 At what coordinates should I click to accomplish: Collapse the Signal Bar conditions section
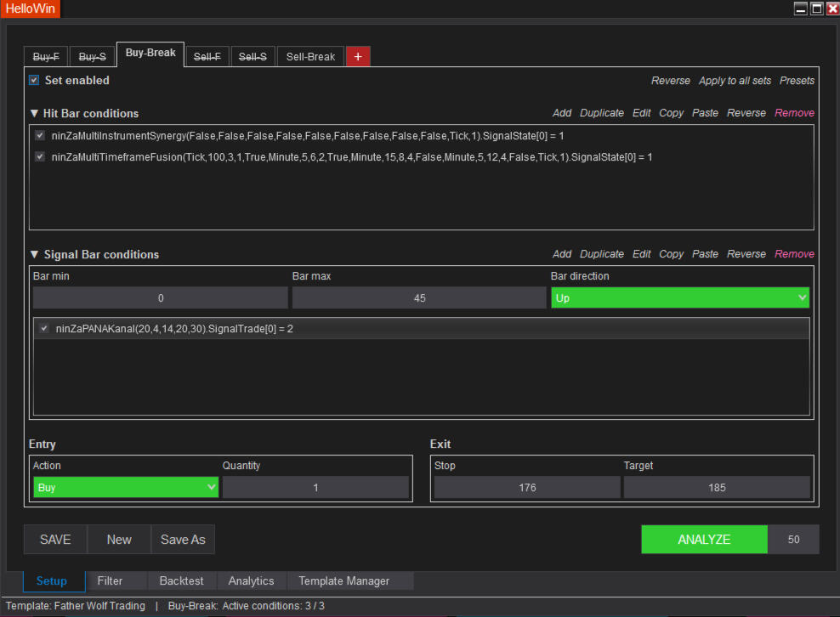34,254
